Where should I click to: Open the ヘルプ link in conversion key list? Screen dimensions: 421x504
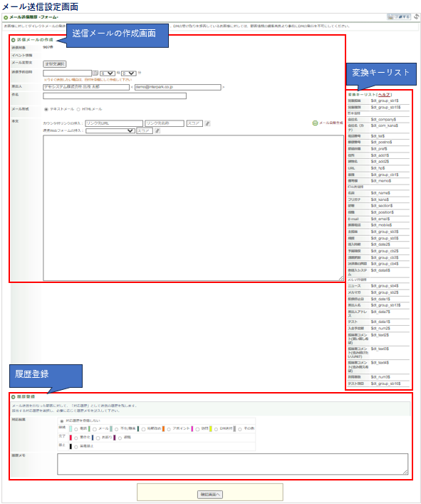[384, 95]
